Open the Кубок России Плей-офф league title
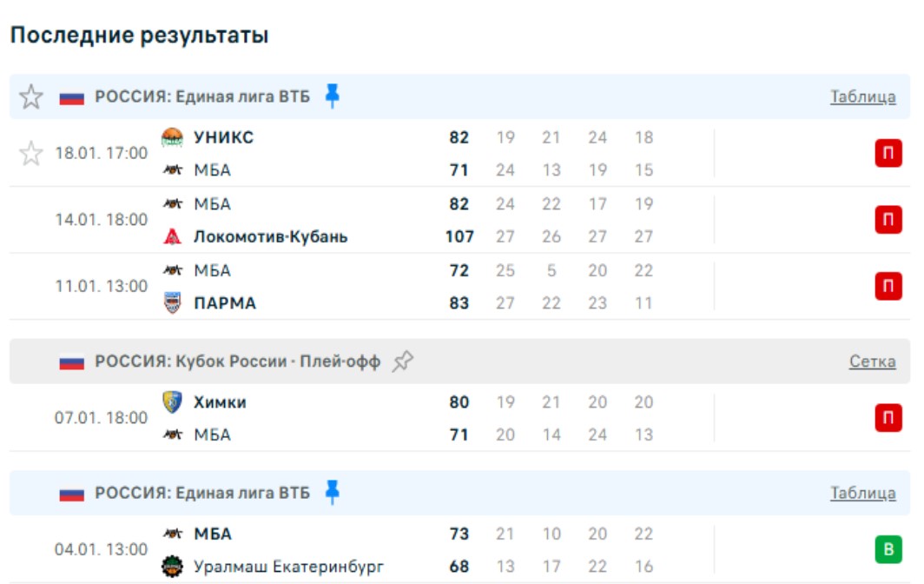This screenshot has height=584, width=924. click(x=237, y=362)
